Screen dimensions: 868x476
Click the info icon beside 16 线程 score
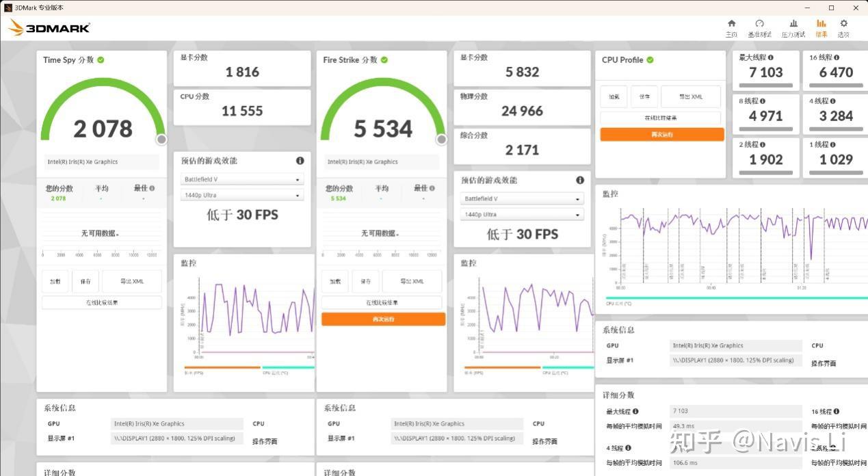click(x=837, y=57)
